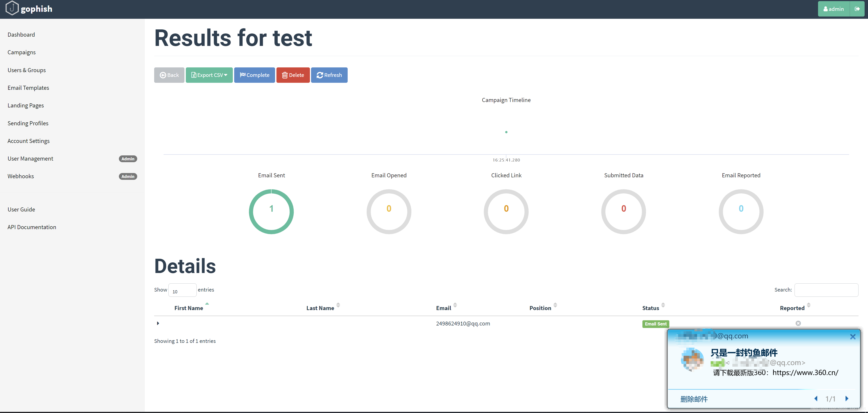Click the Admin badge beside User Management
The width and height of the screenshot is (868, 413).
pyautogui.click(x=128, y=159)
